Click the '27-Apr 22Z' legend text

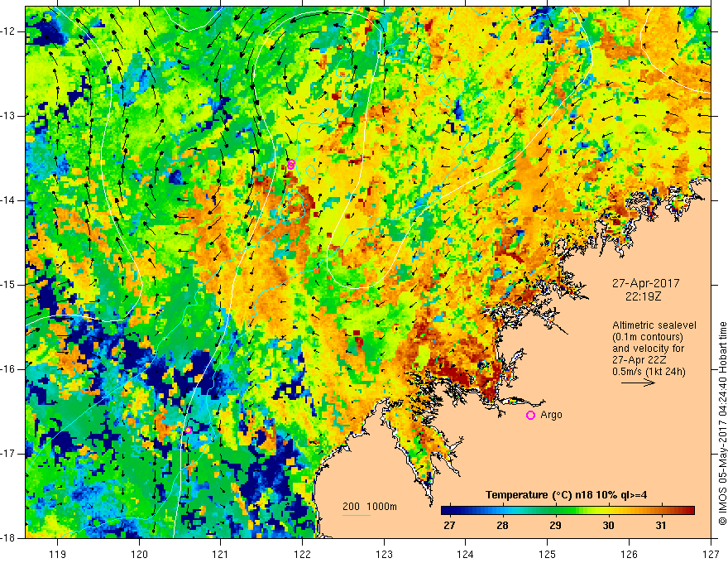[640, 360]
